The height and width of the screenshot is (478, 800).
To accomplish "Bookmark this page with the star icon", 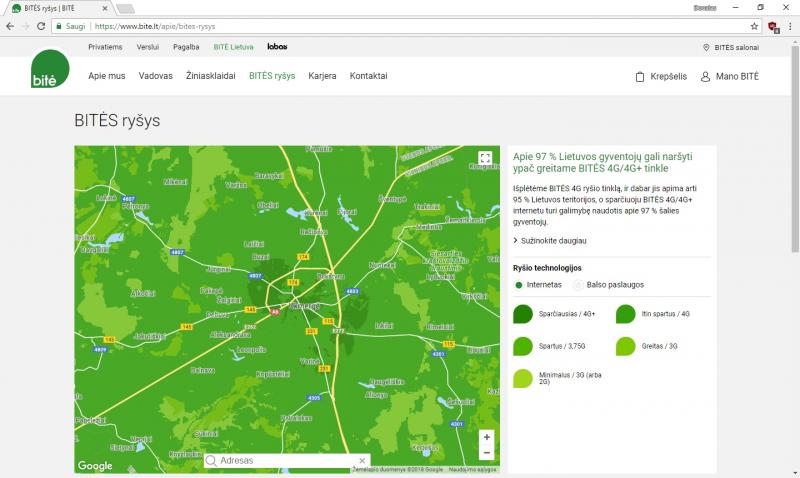I will point(754,26).
